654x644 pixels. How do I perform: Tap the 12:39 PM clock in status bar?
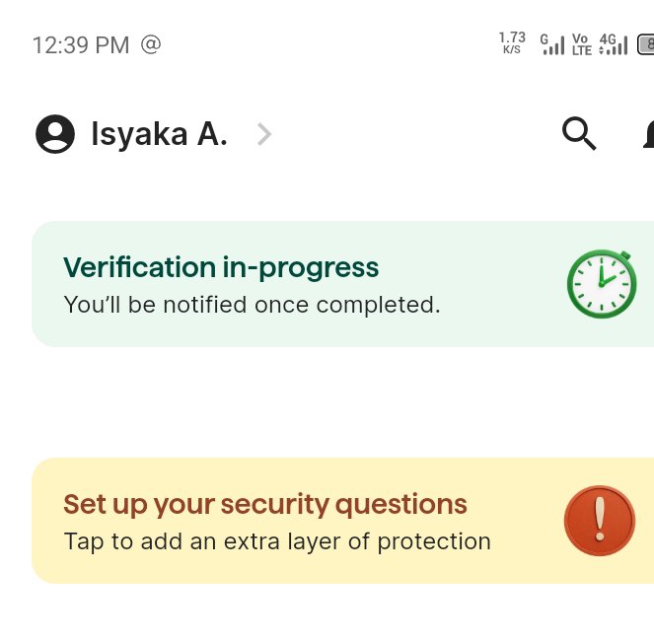tap(81, 45)
